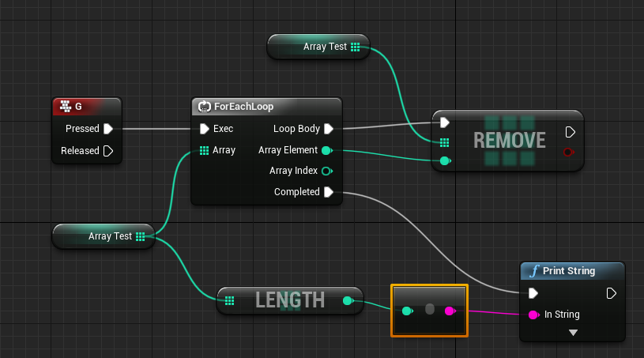Click the Released exec output pin
Screen dimensions: 644x358
[x=108, y=151]
